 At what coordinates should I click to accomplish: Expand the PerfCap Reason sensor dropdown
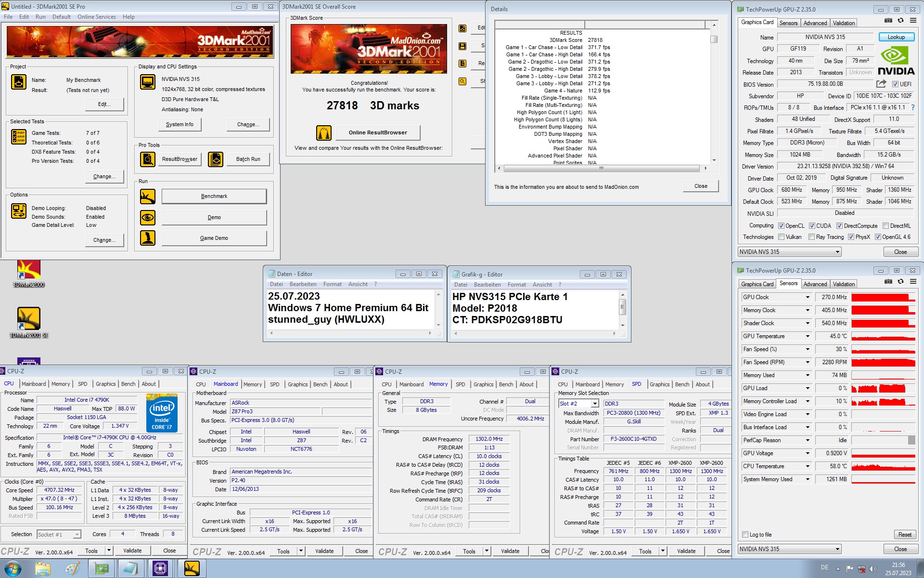pos(808,441)
